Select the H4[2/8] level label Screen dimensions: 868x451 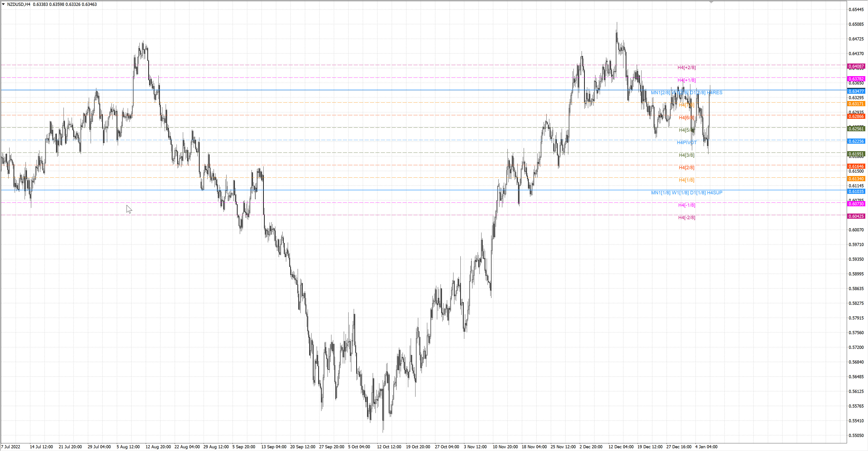686,168
